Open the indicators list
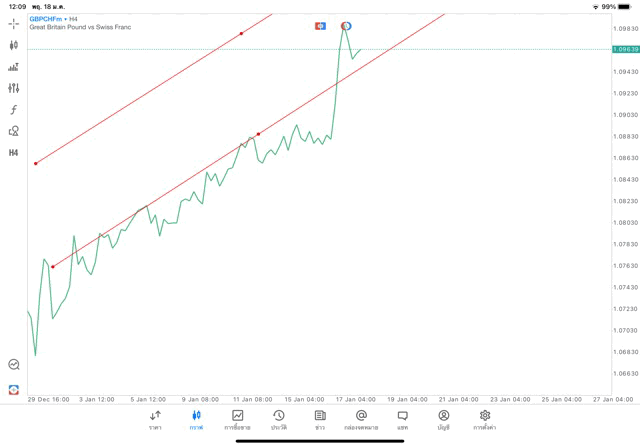 point(14,67)
